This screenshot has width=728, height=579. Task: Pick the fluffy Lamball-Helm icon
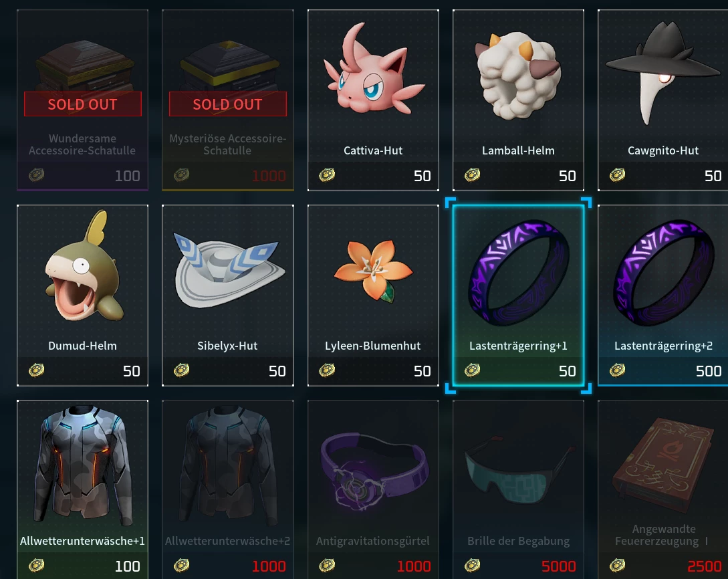coord(518,74)
